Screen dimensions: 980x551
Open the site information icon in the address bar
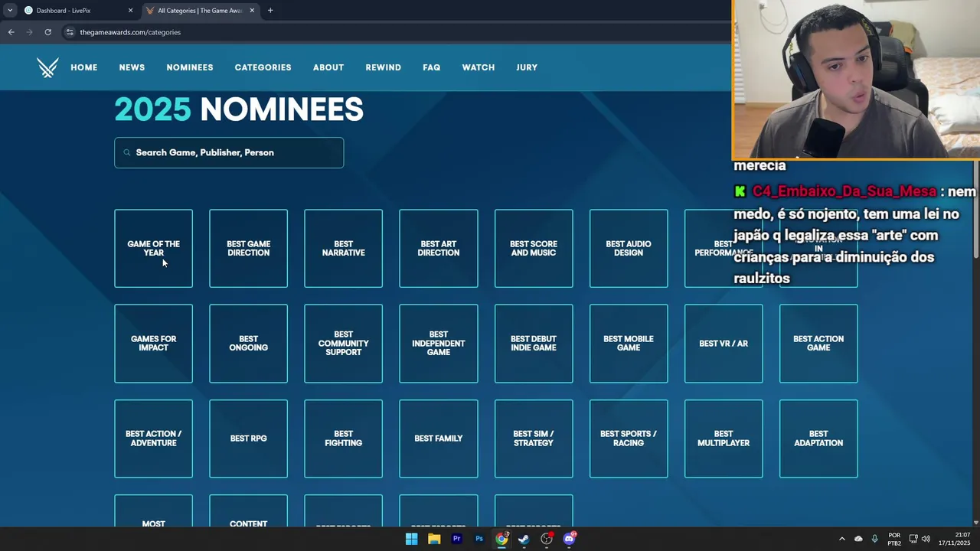[x=70, y=32]
